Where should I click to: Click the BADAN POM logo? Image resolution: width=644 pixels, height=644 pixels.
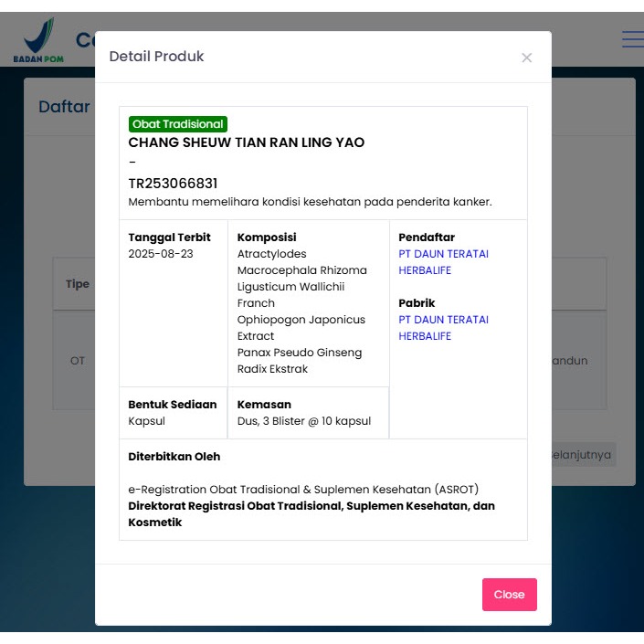(38, 42)
